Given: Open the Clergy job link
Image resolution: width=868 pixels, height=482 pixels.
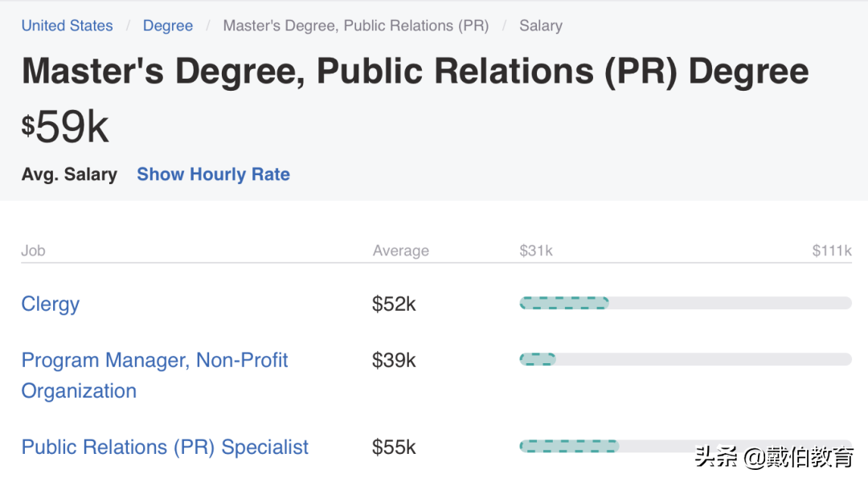Looking at the screenshot, I should point(51,304).
